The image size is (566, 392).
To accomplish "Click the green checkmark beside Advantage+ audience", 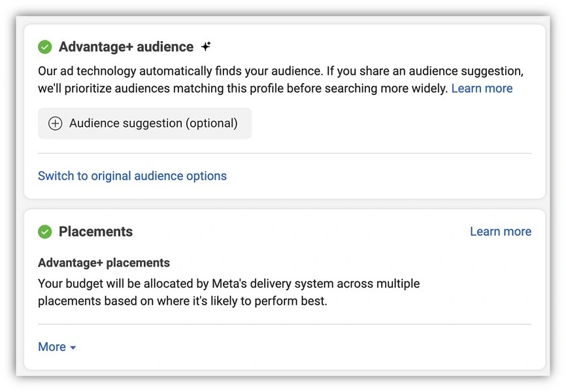I will 45,47.
